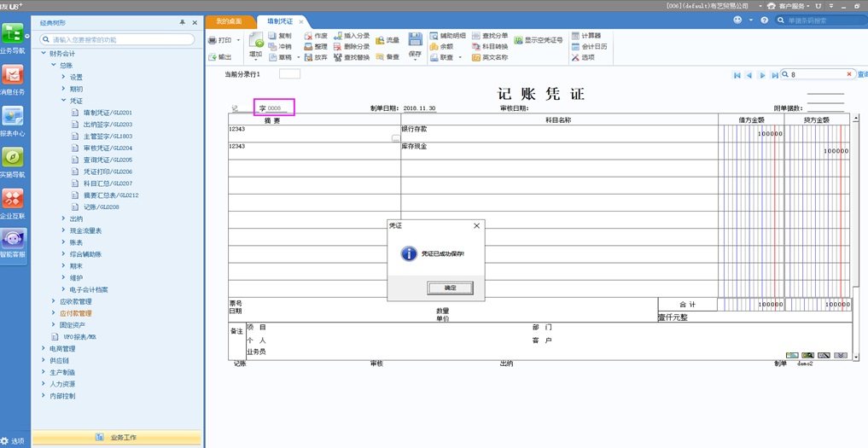This screenshot has width=868, height=448.
Task: Click 辅助明细 auxiliary detail icon
Action: point(434,36)
